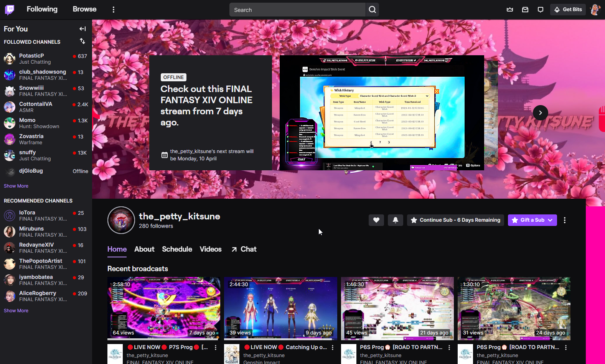Play the 1:46:30 broadcast thumbnail

[397, 308]
